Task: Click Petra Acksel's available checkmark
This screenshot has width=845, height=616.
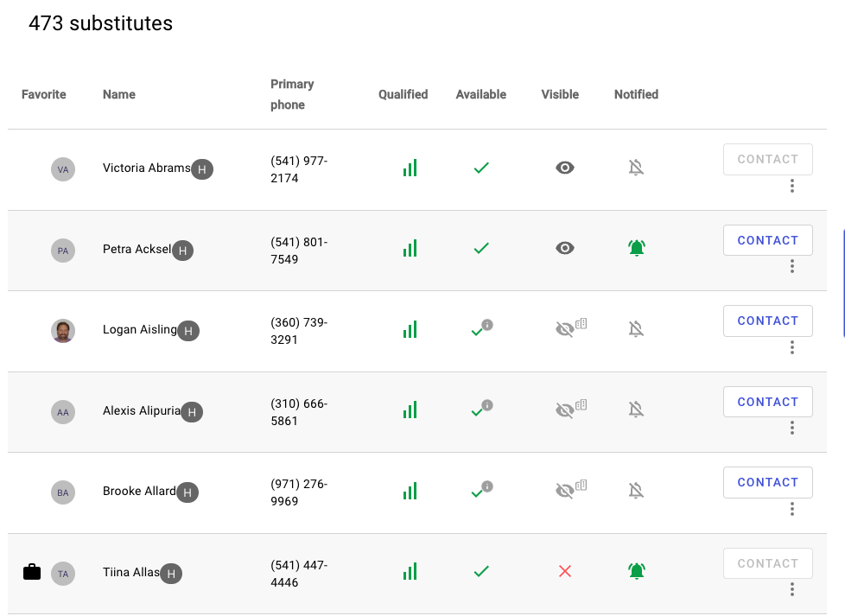Action: click(x=481, y=249)
